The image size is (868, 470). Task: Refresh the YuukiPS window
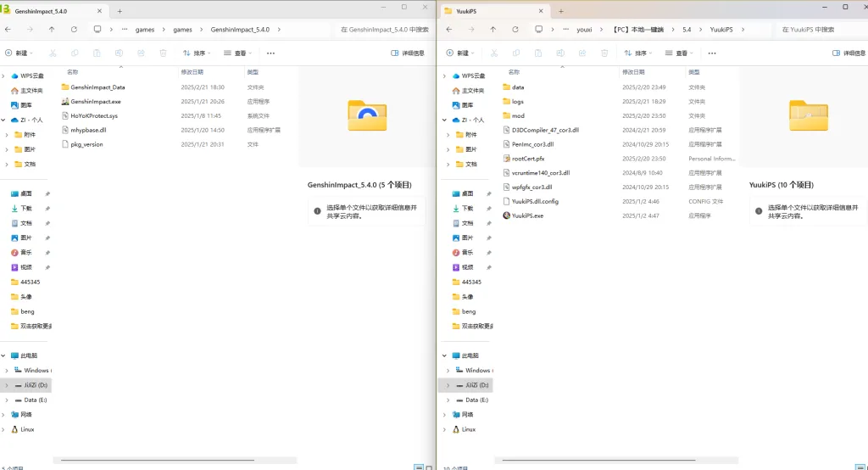tap(515, 30)
